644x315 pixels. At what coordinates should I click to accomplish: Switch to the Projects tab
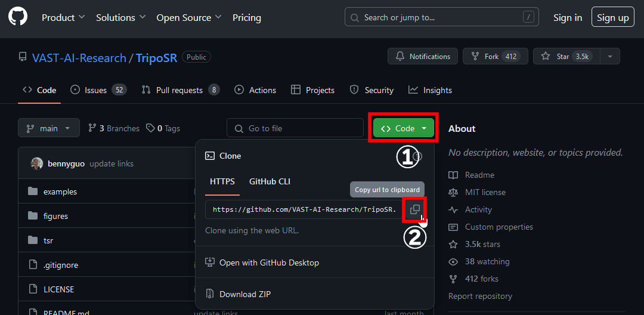312,90
